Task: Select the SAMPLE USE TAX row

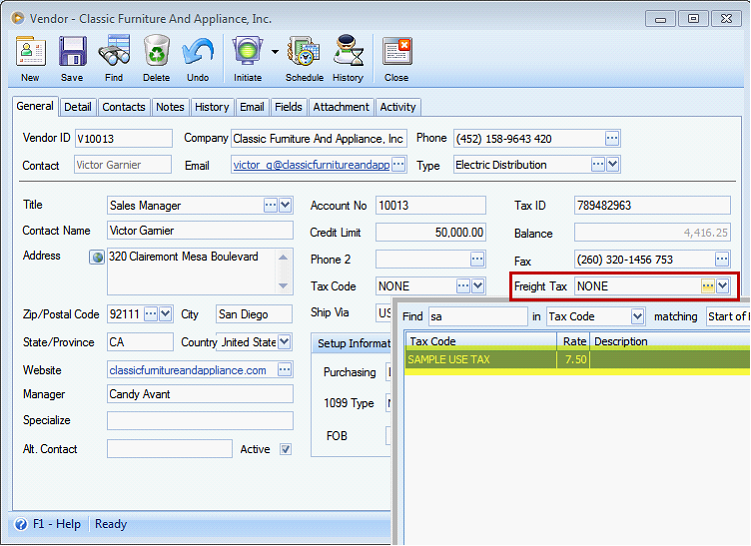Action: click(578, 359)
